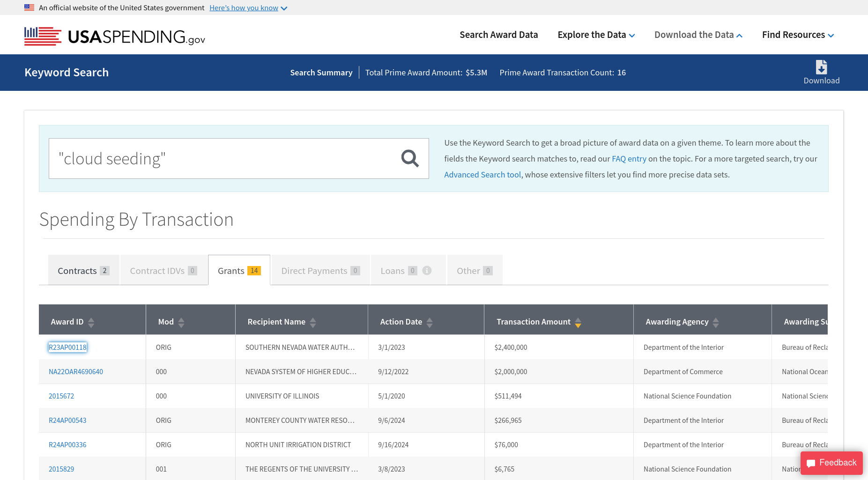The width and height of the screenshot is (868, 480).
Task: Click the USAspending.gov logo
Action: coord(115,36)
